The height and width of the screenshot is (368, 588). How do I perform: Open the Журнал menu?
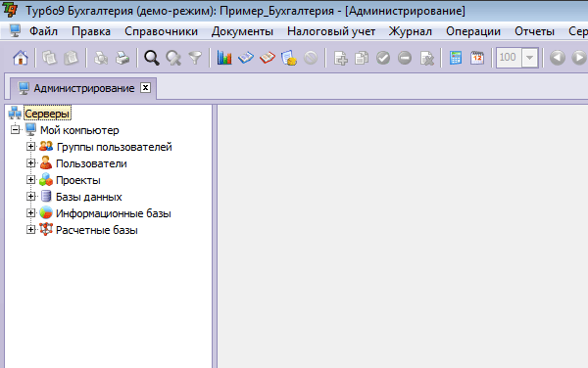pos(411,31)
